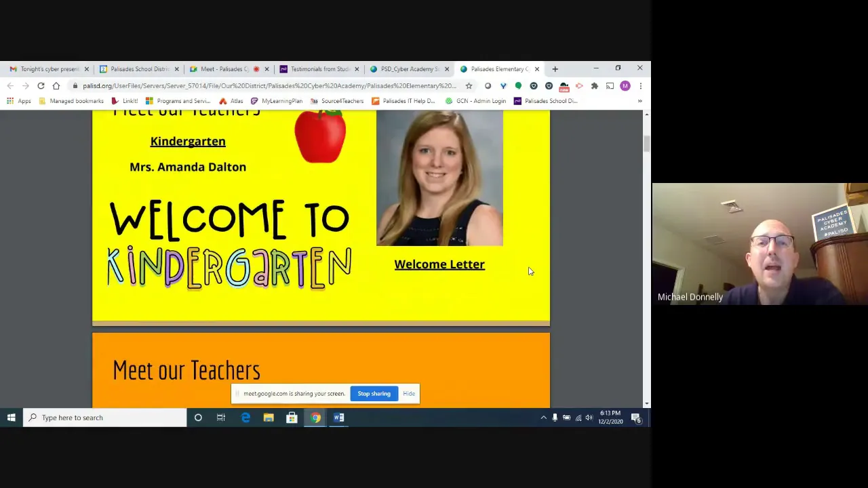The height and width of the screenshot is (488, 868).
Task: Open the network tray icon
Action: [578, 418]
